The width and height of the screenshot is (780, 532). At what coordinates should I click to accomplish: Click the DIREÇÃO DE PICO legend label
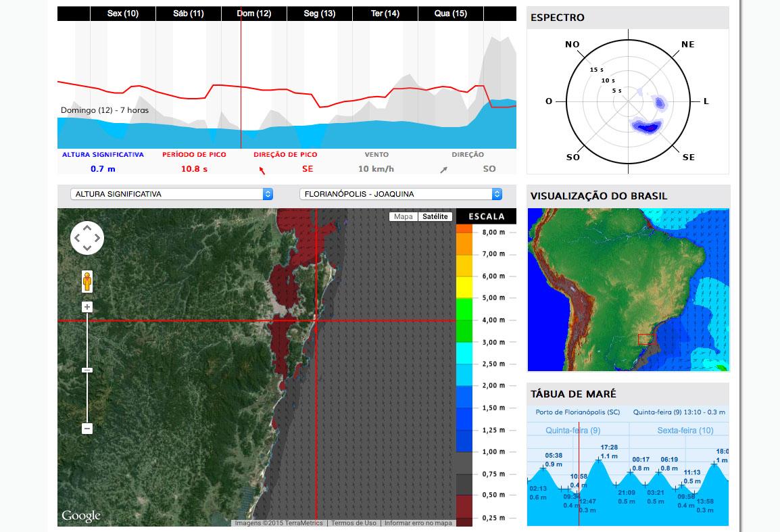coord(285,155)
